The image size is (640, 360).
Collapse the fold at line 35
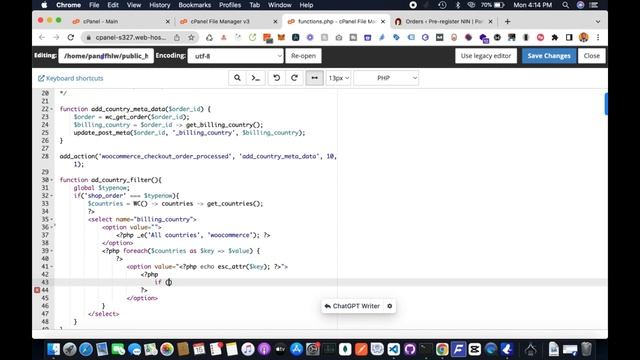(52, 219)
